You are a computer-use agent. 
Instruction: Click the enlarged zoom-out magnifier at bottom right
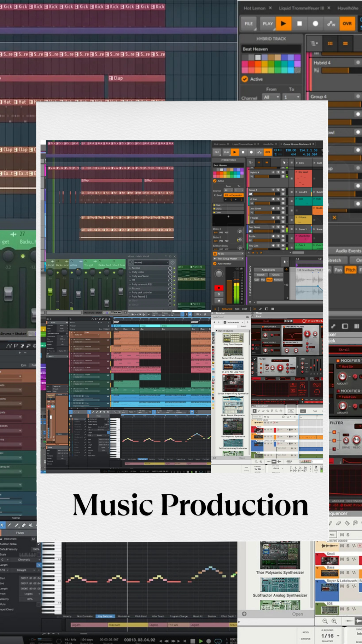(x=325, y=621)
